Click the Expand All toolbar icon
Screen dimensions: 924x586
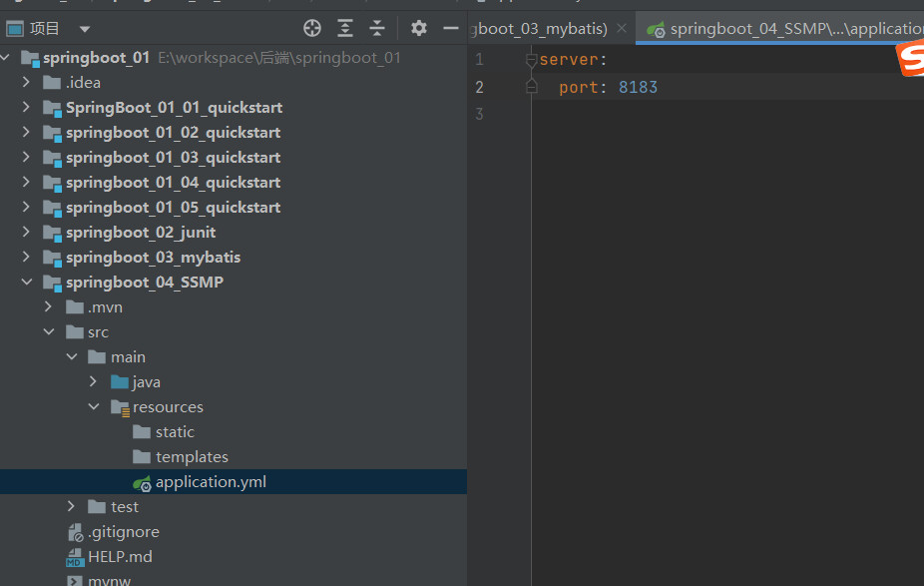pyautogui.click(x=345, y=28)
